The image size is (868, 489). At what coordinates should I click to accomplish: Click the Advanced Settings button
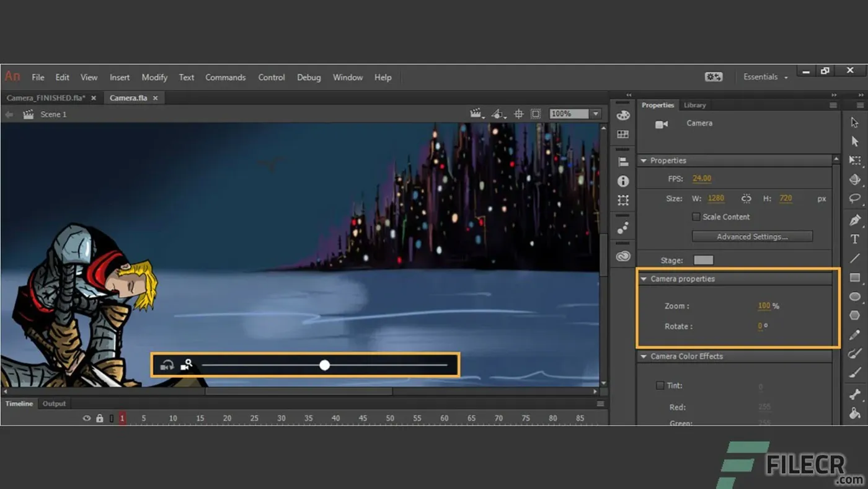(x=752, y=236)
